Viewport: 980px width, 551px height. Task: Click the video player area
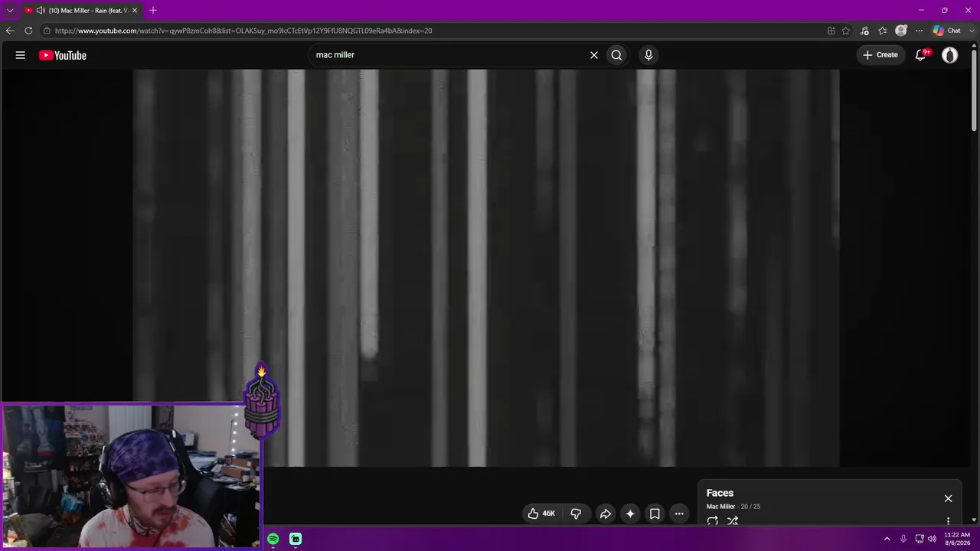486,268
